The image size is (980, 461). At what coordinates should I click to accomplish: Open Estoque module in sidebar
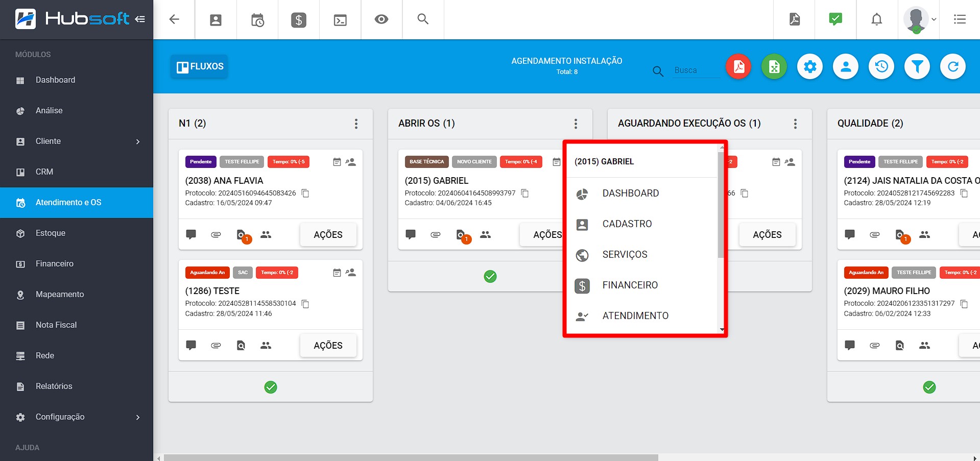click(77, 233)
